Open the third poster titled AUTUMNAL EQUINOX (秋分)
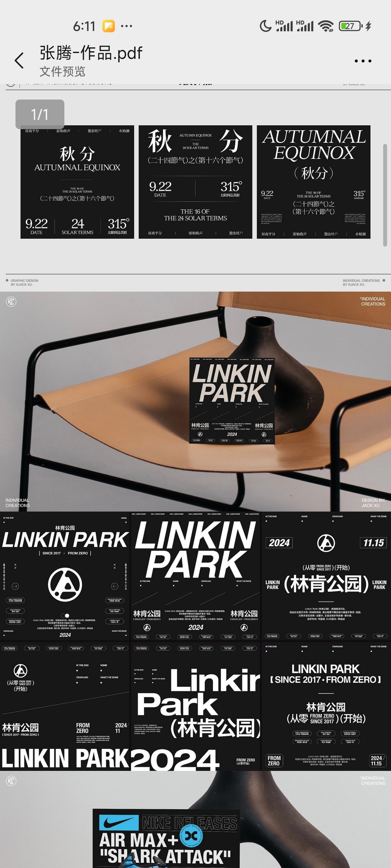Image resolution: width=391 pixels, height=868 pixels. point(313,182)
